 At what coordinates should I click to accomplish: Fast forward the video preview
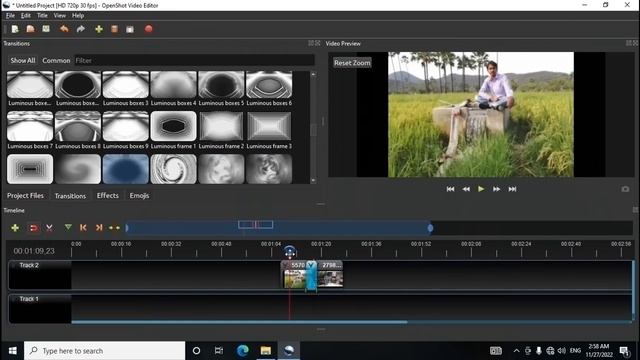496,189
